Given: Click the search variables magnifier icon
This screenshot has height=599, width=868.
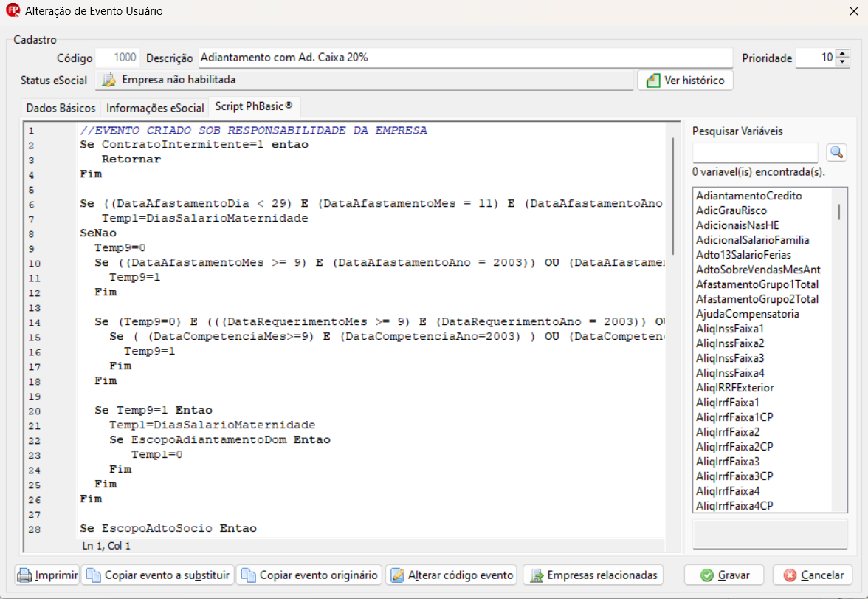Looking at the screenshot, I should 836,152.
